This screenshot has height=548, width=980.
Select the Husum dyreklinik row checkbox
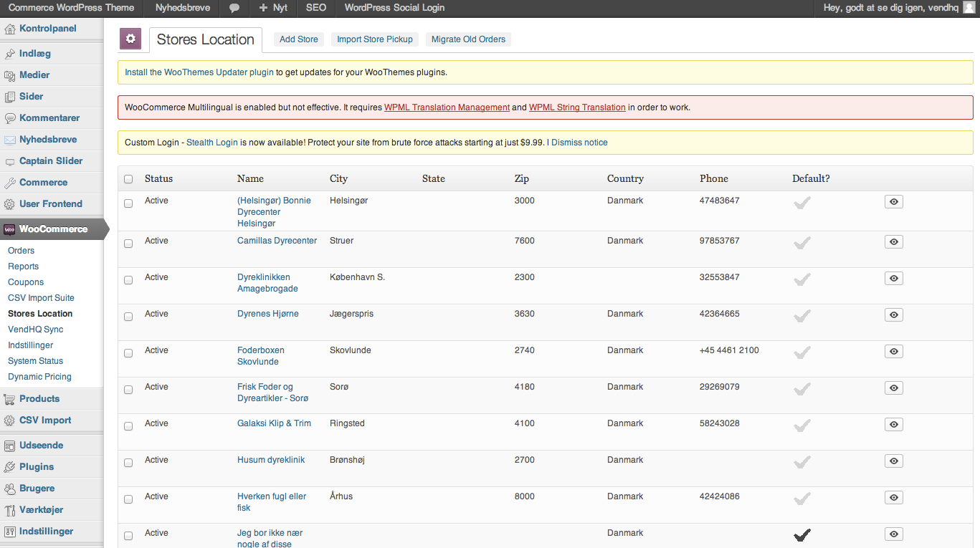(128, 463)
